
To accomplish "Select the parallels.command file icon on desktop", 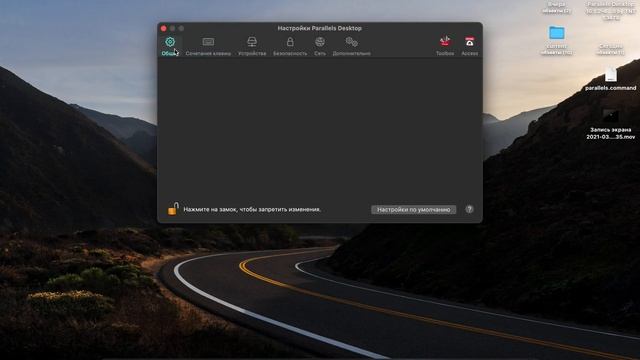I will point(611,75).
